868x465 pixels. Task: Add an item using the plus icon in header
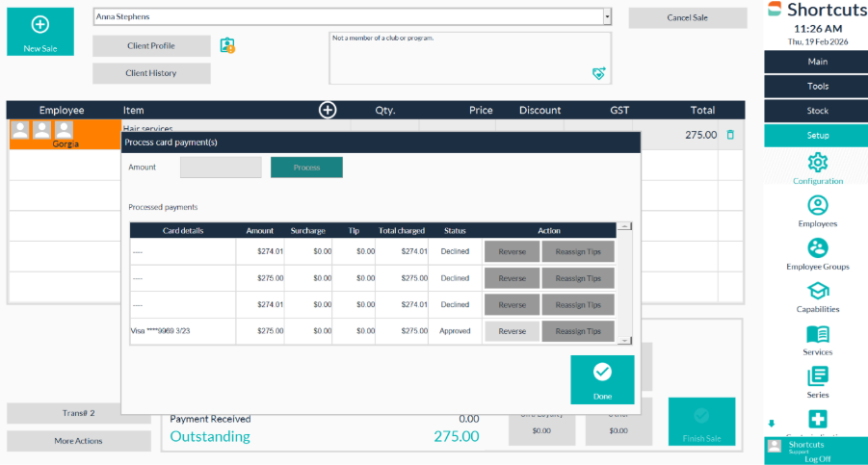pyautogui.click(x=328, y=111)
